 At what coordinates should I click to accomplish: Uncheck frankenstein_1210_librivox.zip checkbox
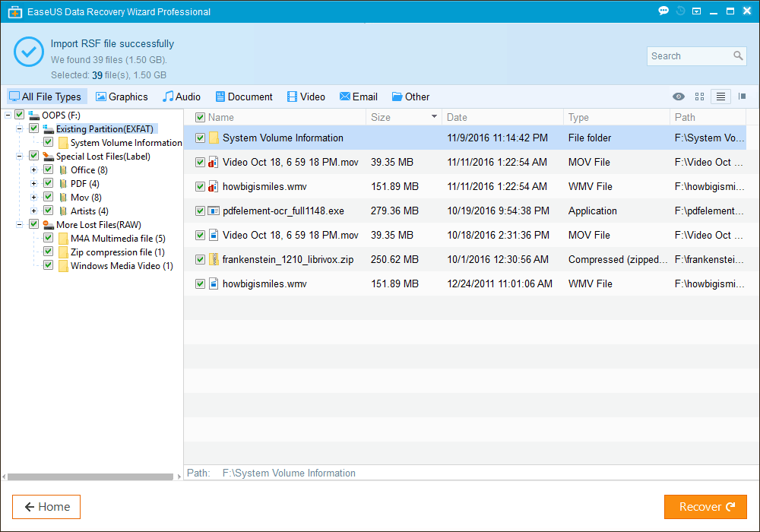coord(200,260)
